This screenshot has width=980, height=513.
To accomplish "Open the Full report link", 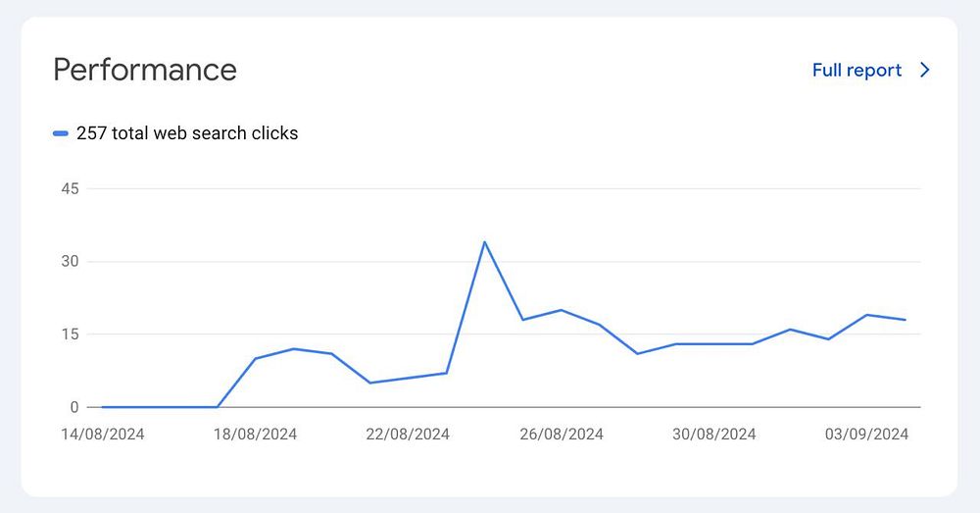I will [x=857, y=71].
